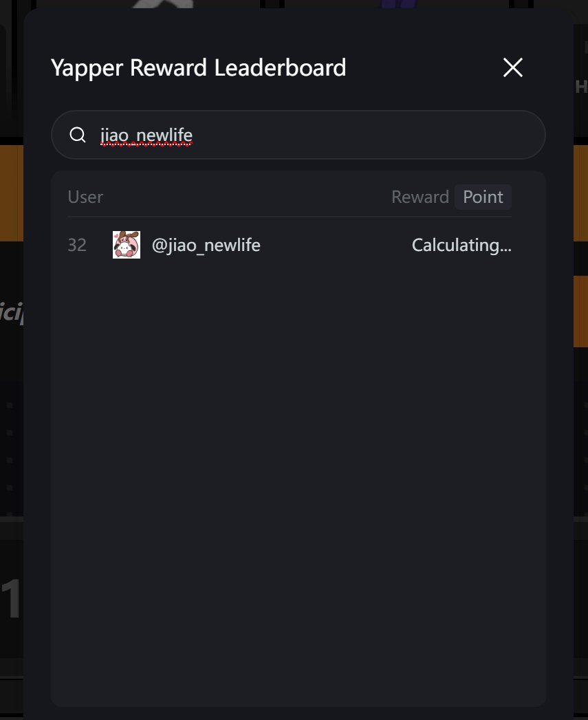Click the partial italic text at left edge
This screenshot has height=720, width=588.
pos(11,312)
